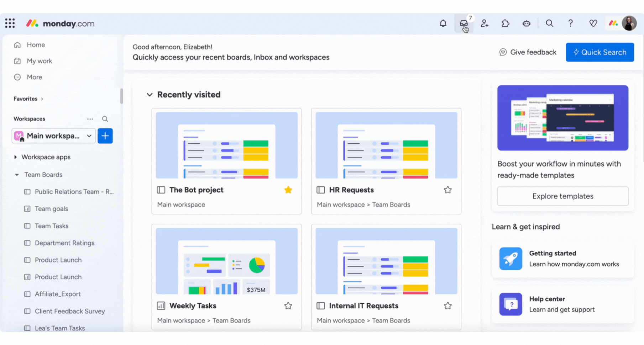Expand the Workspace apps tree item
644x345 pixels.
[x=15, y=157]
